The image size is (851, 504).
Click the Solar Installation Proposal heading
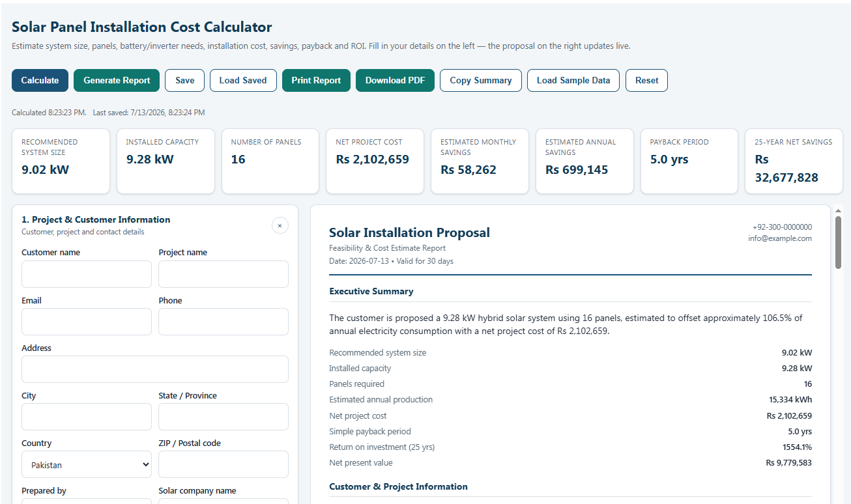click(409, 232)
